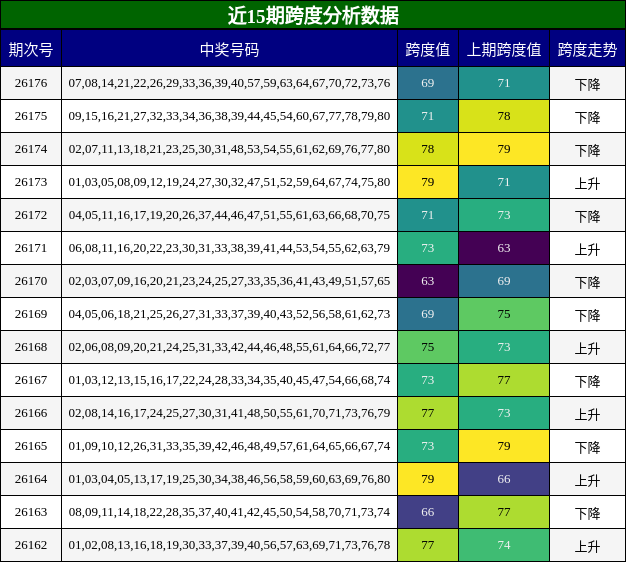The width and height of the screenshot is (626, 562).
Task: Select winning numbers starting 07,08,14,21 for 26176
Action: pos(229,83)
